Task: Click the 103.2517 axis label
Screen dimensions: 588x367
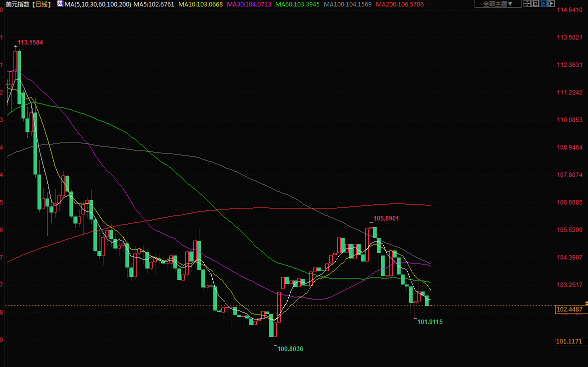Action: coord(570,284)
